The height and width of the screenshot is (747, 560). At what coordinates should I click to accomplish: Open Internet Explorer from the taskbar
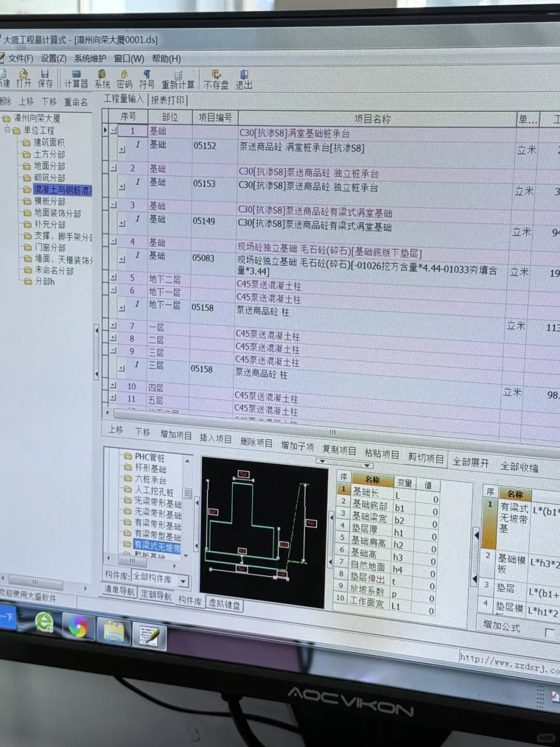44,622
